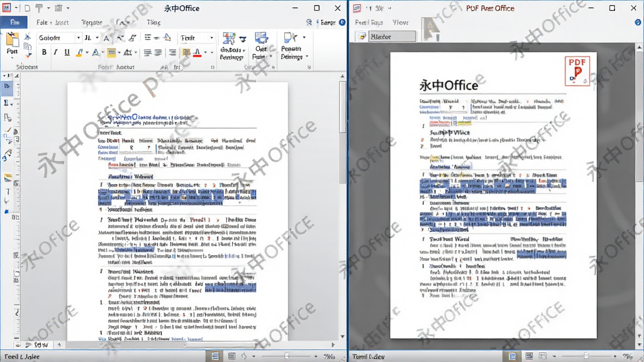Click the clear formatting eraser icon
The height and width of the screenshot is (362, 644).
point(132,38)
